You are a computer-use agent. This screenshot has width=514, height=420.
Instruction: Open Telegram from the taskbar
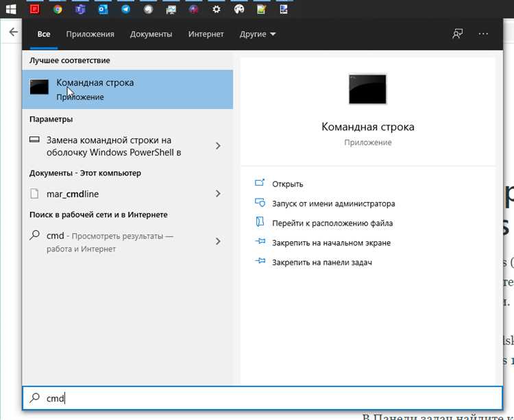[x=125, y=10]
